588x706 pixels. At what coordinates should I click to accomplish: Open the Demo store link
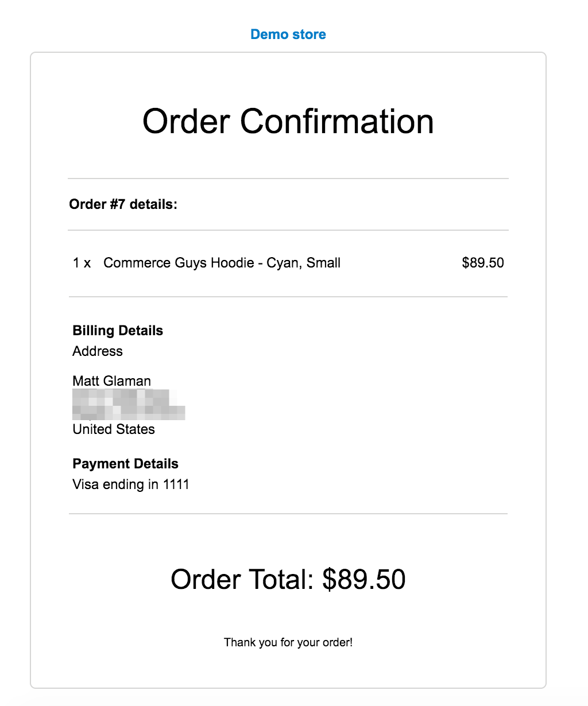(x=288, y=34)
